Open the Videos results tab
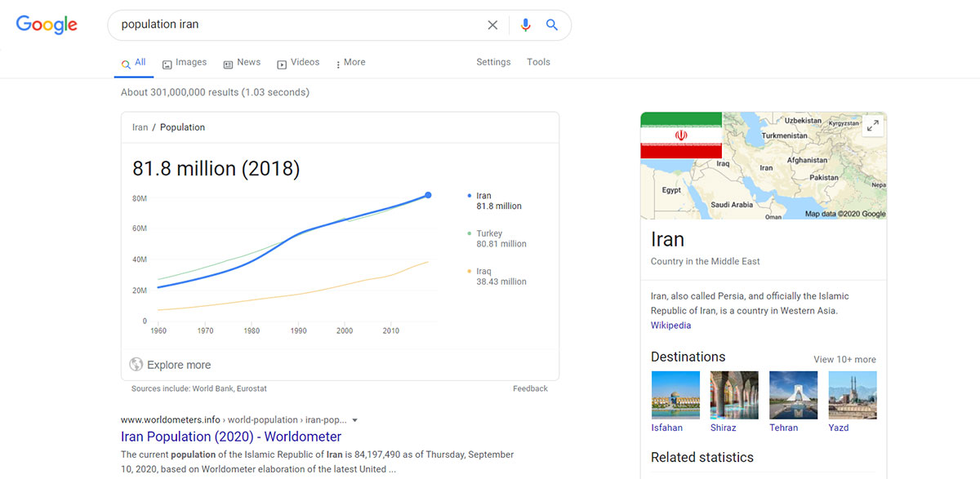 [x=298, y=63]
